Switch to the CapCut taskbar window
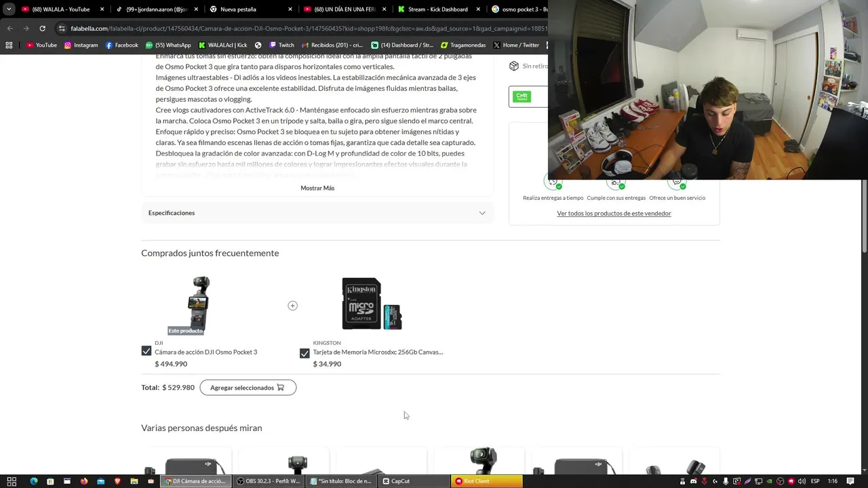 coord(414,481)
